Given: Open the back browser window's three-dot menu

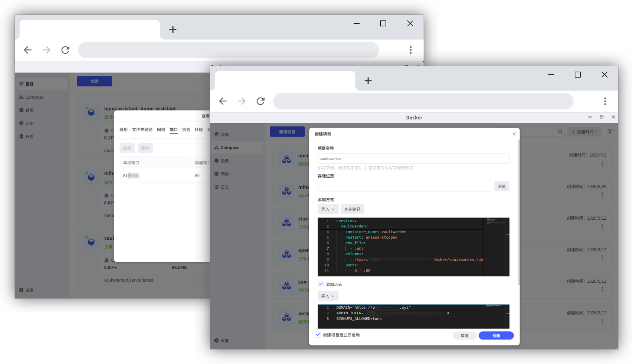Looking at the screenshot, I should coord(410,50).
